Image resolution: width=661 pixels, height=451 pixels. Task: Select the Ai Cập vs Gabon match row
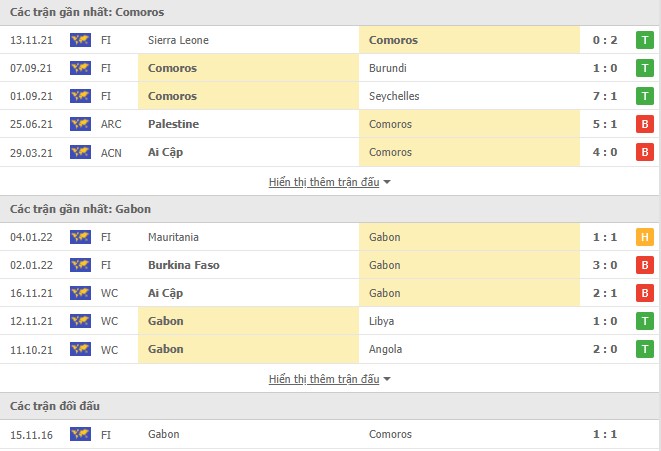click(x=330, y=294)
